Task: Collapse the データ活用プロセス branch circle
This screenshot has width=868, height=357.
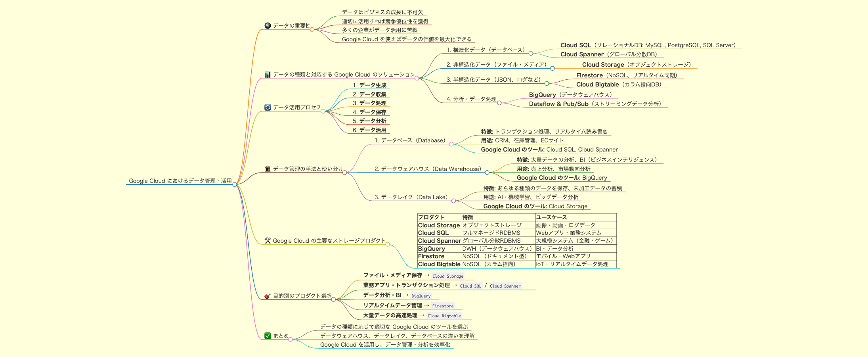Action: (x=323, y=111)
